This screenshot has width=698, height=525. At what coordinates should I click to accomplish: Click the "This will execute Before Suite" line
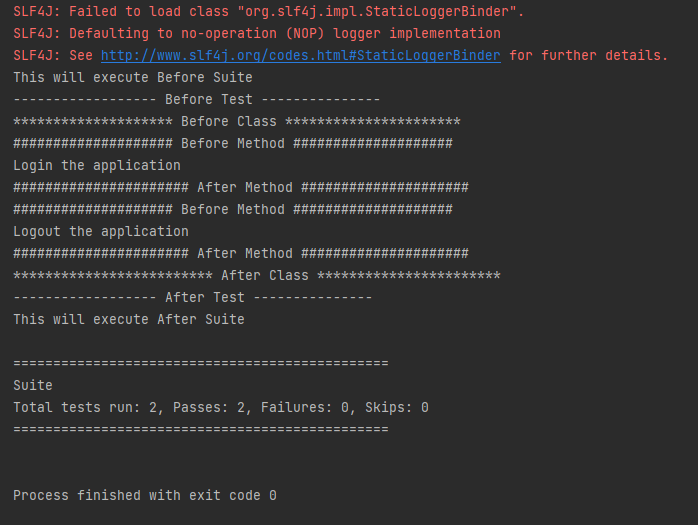click(x=132, y=78)
